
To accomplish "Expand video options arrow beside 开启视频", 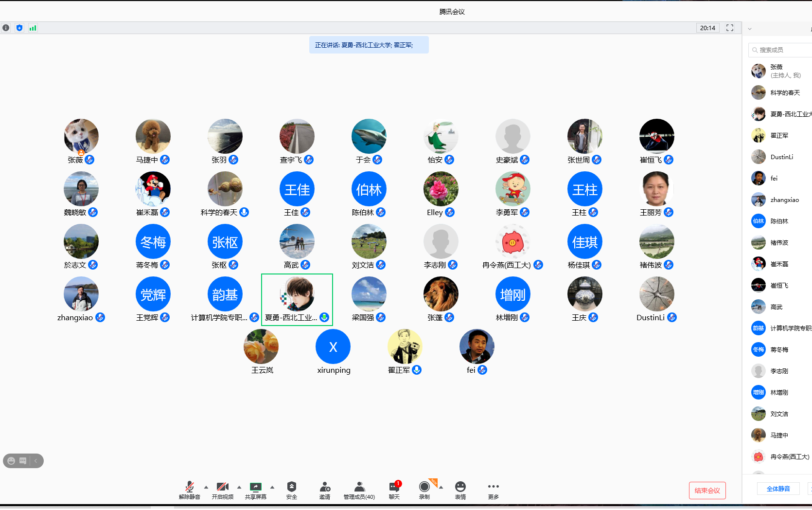I will (x=239, y=487).
